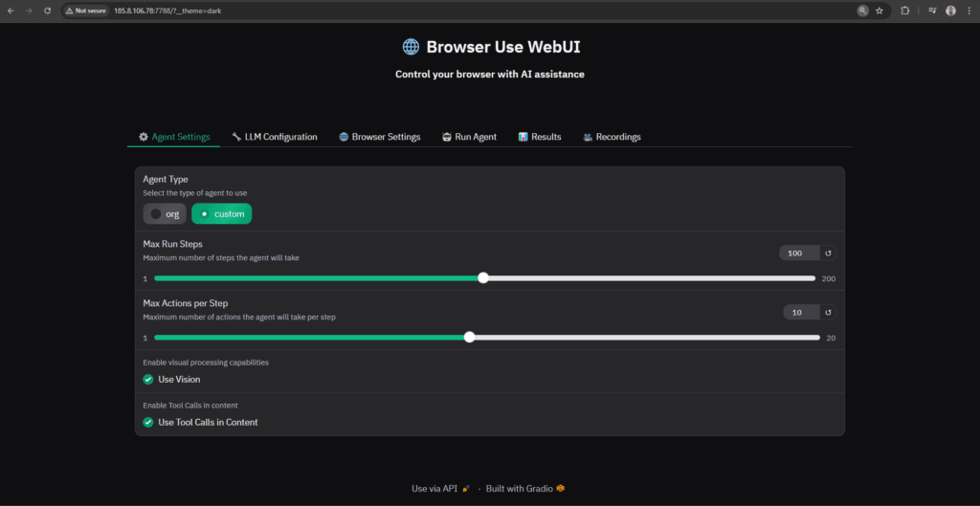
Task: Go to the Run Agent tab
Action: click(x=469, y=137)
